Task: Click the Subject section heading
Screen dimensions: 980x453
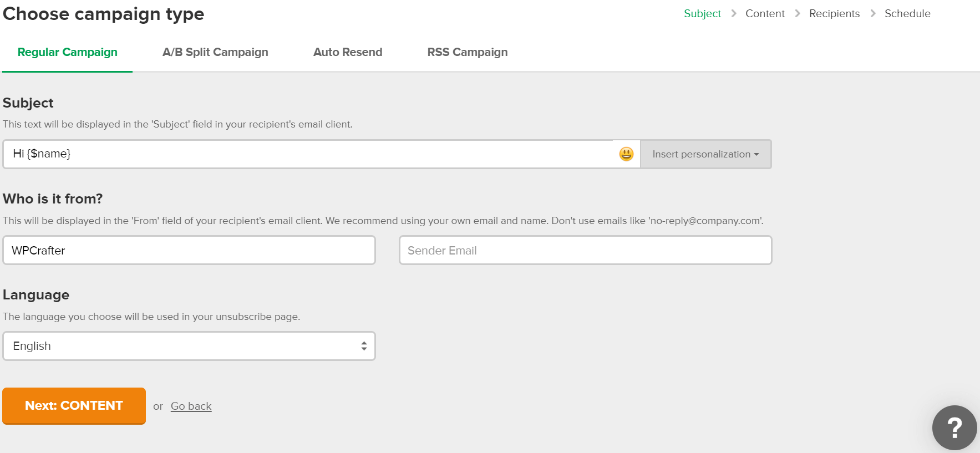Action: click(x=28, y=103)
